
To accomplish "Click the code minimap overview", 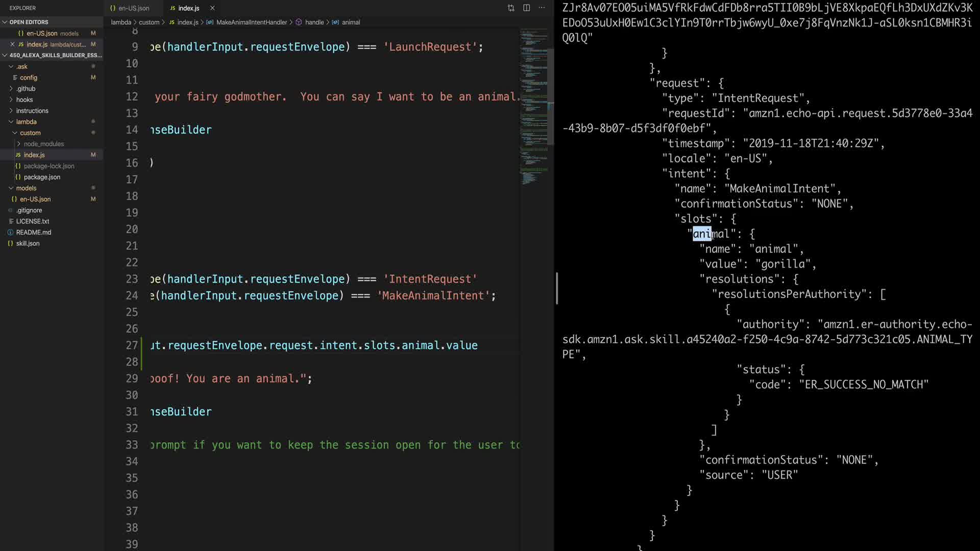I will tap(534, 107).
